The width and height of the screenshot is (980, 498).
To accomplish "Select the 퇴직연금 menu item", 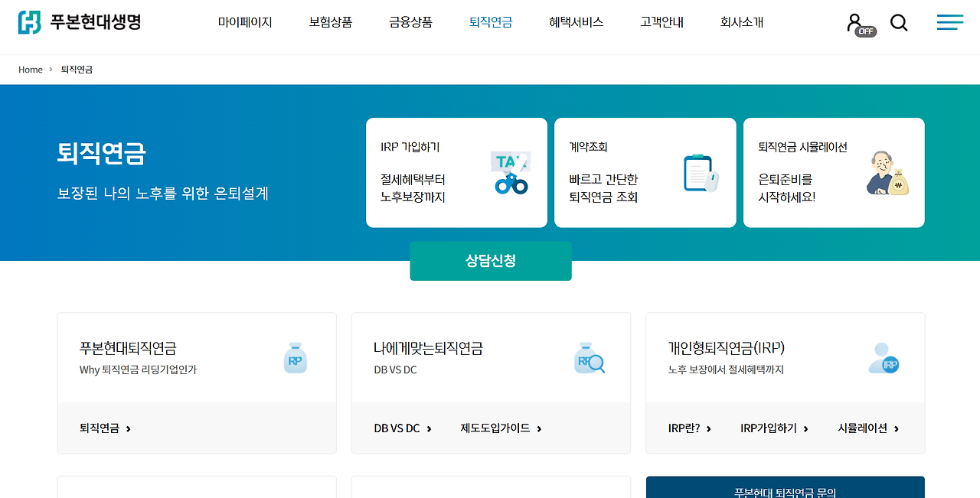I will coord(491,23).
